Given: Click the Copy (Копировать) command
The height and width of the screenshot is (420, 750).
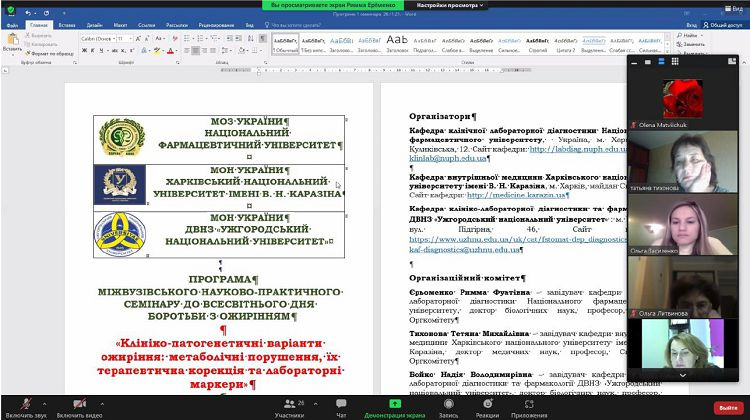Looking at the screenshot, I should (x=41, y=44).
